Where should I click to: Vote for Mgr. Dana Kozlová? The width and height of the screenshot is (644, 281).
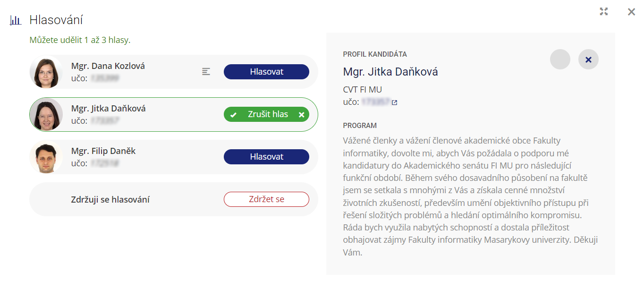266,72
